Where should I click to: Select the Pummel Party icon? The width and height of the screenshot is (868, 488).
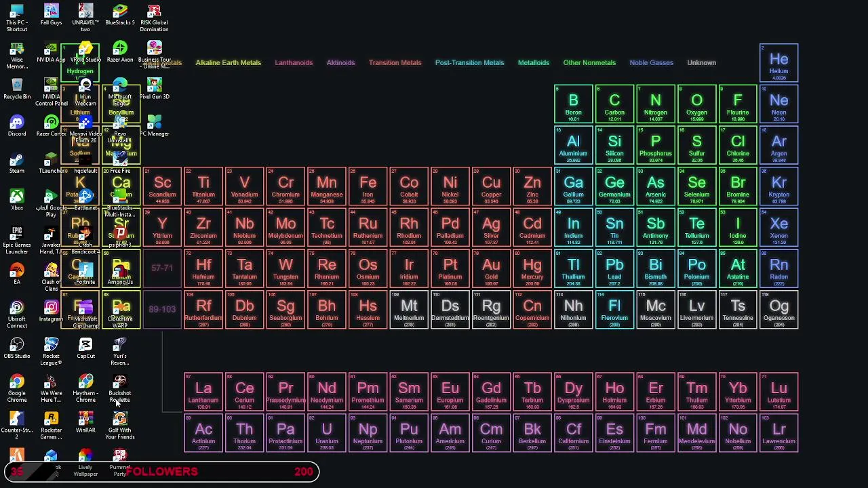pyautogui.click(x=120, y=463)
